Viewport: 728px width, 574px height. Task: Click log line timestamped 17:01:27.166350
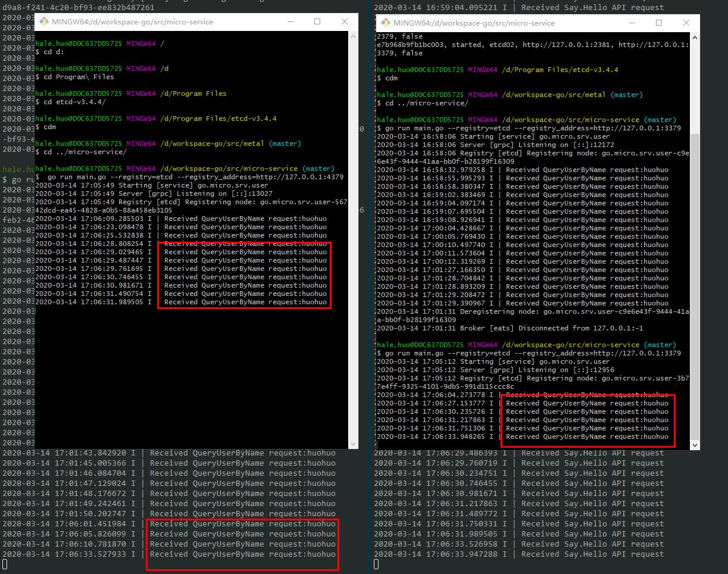click(523, 270)
